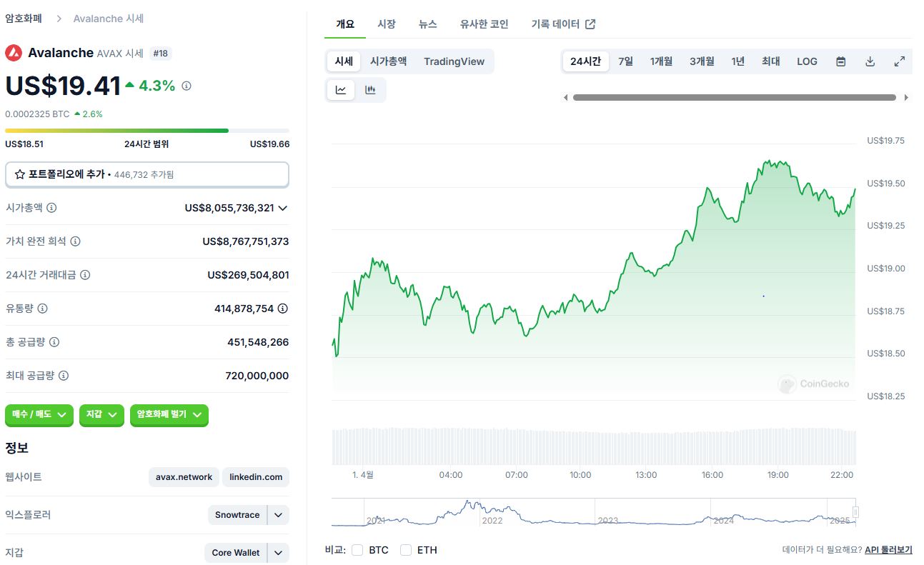
Task: Click left arrow of the time range scroller
Action: click(565, 98)
